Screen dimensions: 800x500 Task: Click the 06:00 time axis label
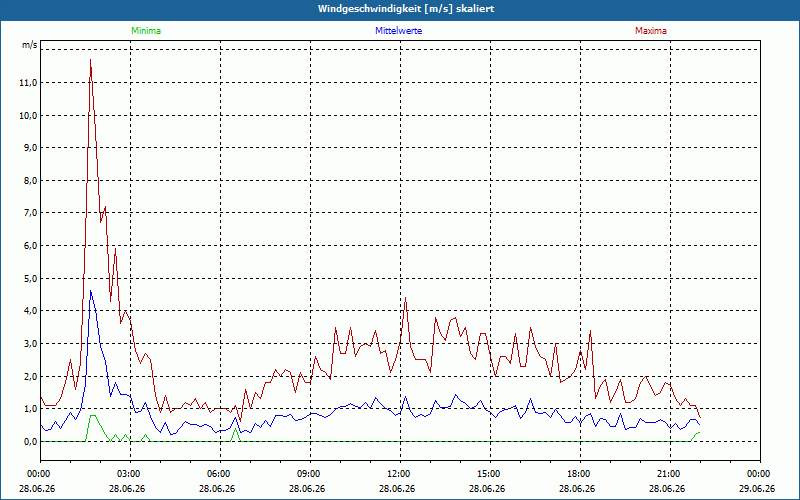click(x=217, y=474)
